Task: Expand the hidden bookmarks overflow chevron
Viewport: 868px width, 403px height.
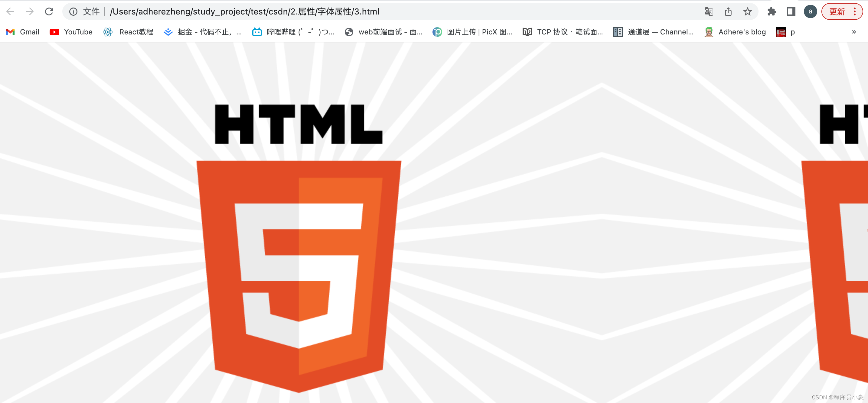Action: tap(854, 32)
